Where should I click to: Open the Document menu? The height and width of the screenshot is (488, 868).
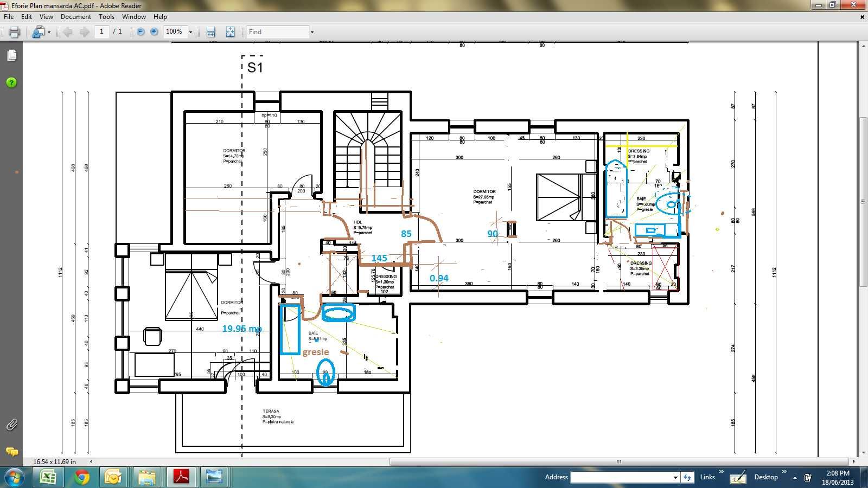tap(76, 17)
